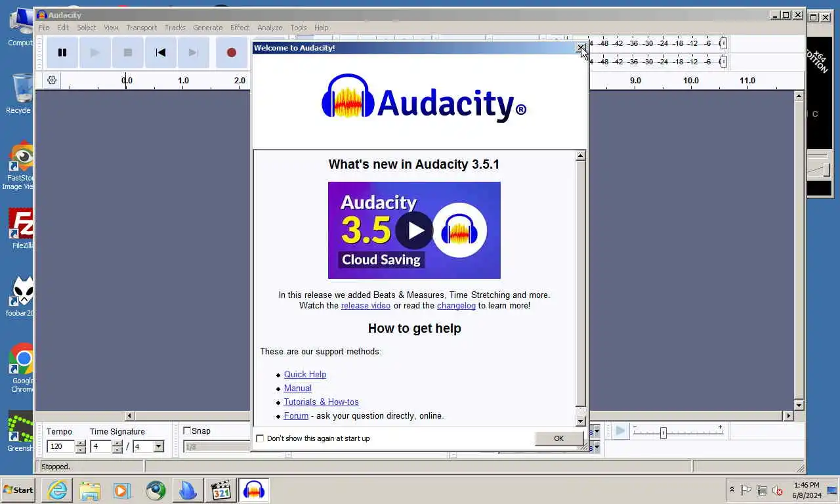The width and height of the screenshot is (840, 504).
Task: Click the Skip to Start button
Action: pyautogui.click(x=161, y=52)
